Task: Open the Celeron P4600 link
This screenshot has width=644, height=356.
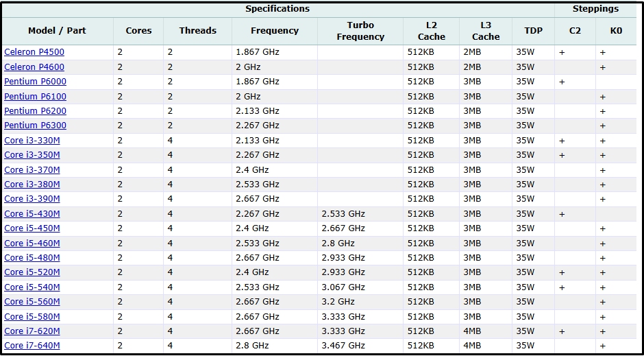Action: (34, 67)
